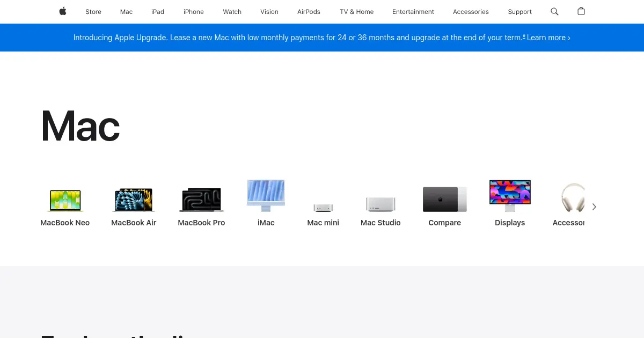Select the MacBook Neo product image
The width and height of the screenshot is (644, 338).
65,201
